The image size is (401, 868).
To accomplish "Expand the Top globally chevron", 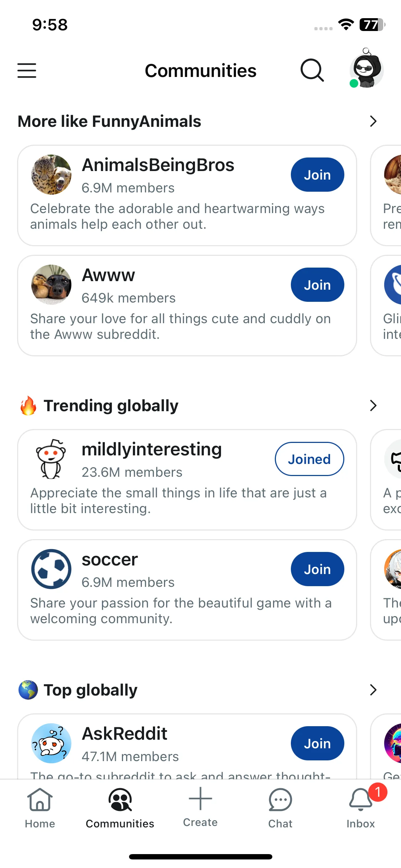I will [373, 690].
